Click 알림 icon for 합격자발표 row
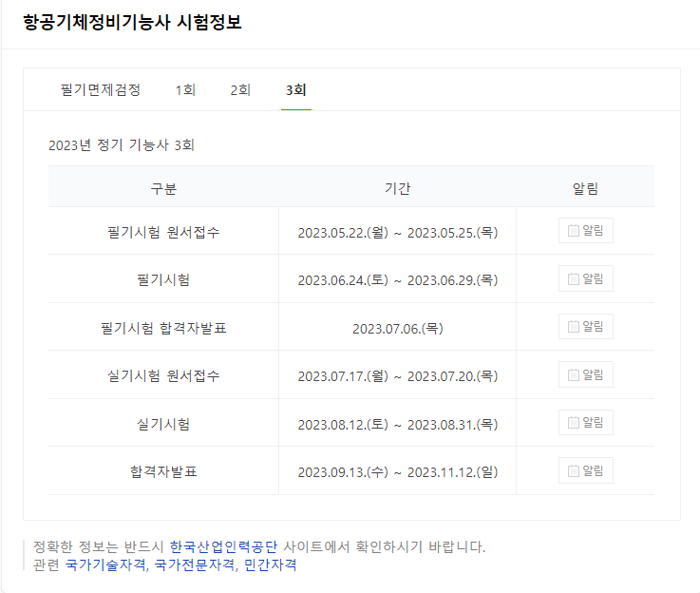The height and width of the screenshot is (593, 700). 585,470
